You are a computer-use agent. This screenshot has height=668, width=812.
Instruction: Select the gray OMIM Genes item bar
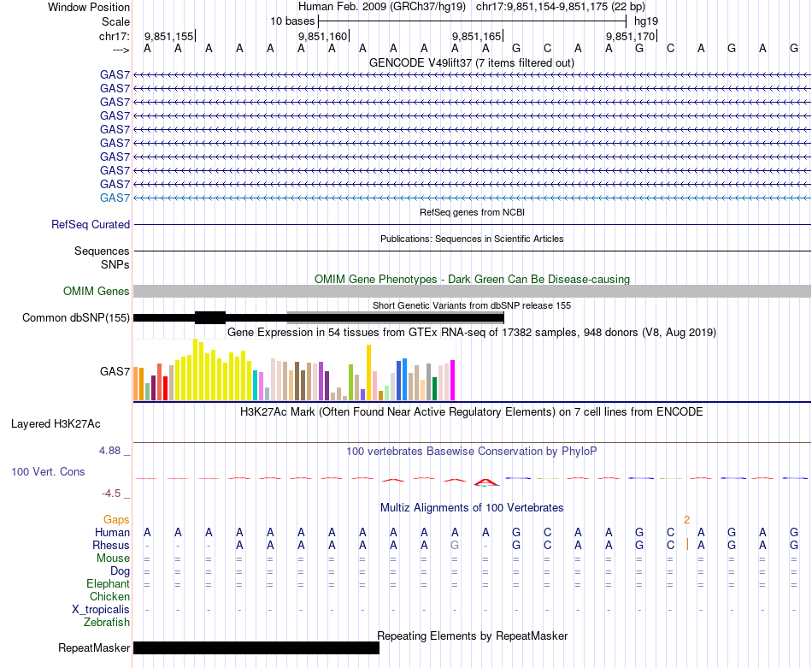(x=472, y=292)
